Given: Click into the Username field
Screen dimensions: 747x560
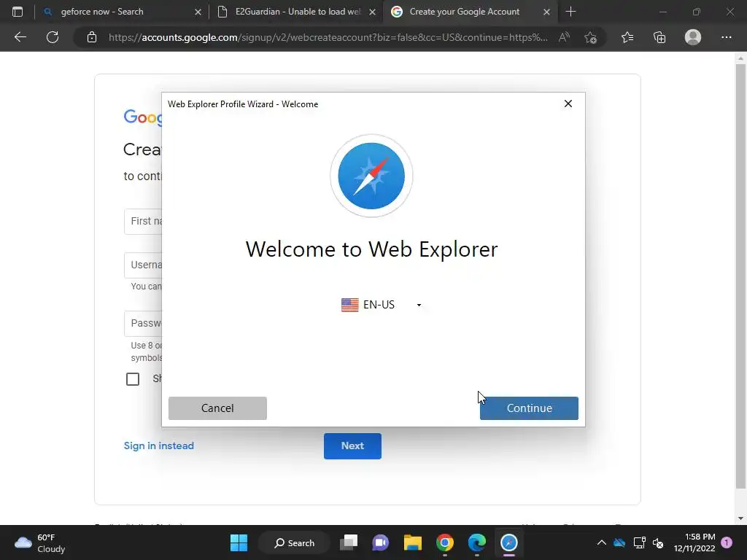Looking at the screenshot, I should coord(143,265).
